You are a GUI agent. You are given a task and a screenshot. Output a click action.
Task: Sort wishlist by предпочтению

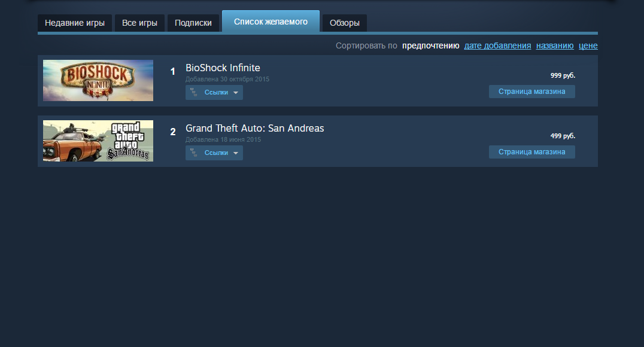[430, 45]
